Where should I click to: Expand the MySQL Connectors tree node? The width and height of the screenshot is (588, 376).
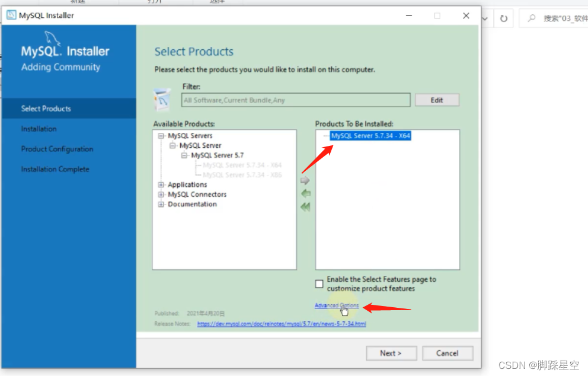pos(161,195)
